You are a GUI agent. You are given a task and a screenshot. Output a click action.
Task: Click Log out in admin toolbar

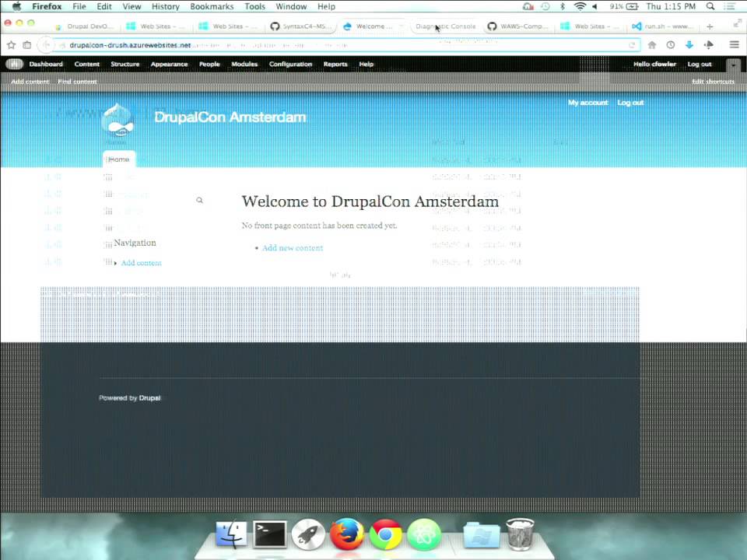pos(700,64)
